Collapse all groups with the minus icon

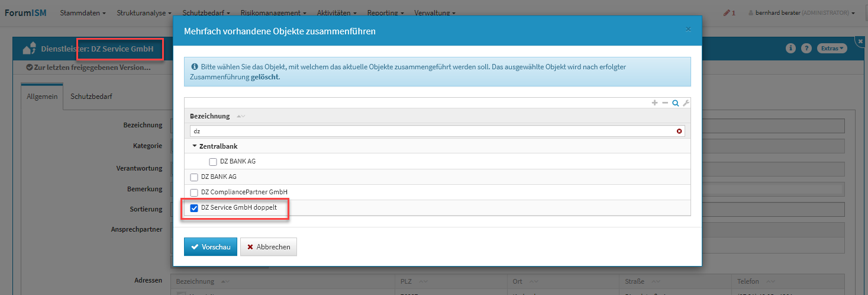(x=665, y=103)
